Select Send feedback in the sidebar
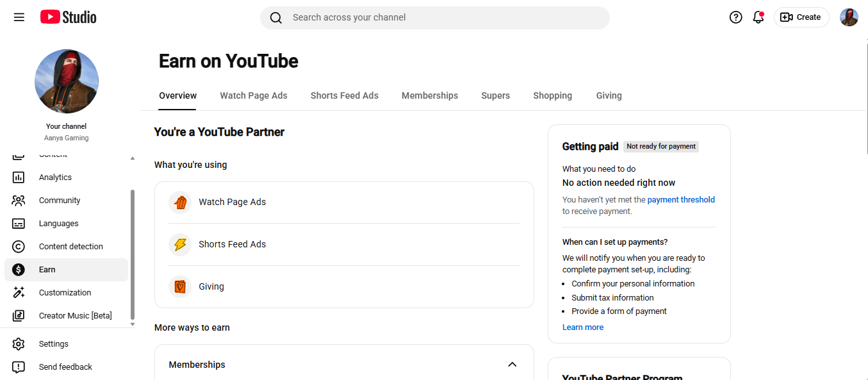 (67, 367)
